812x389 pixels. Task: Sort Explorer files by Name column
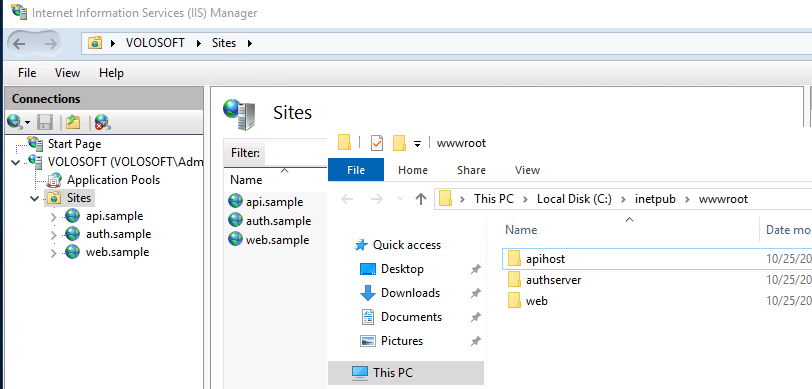[x=521, y=229]
